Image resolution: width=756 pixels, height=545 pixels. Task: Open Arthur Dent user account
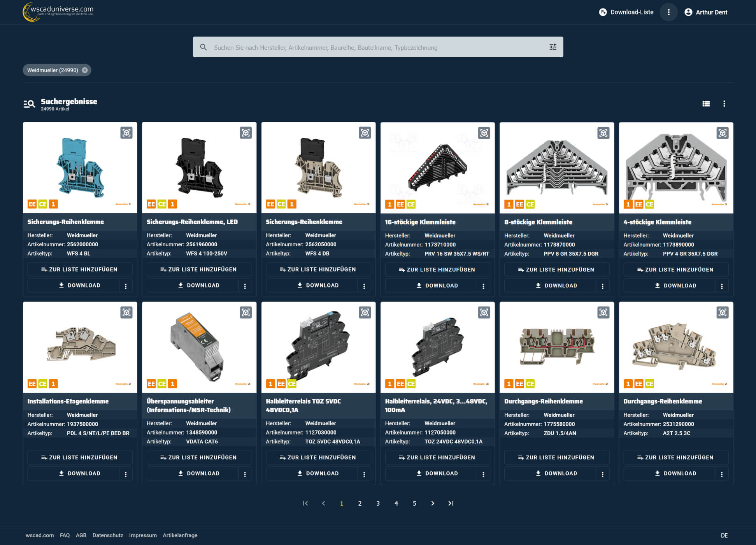click(706, 12)
